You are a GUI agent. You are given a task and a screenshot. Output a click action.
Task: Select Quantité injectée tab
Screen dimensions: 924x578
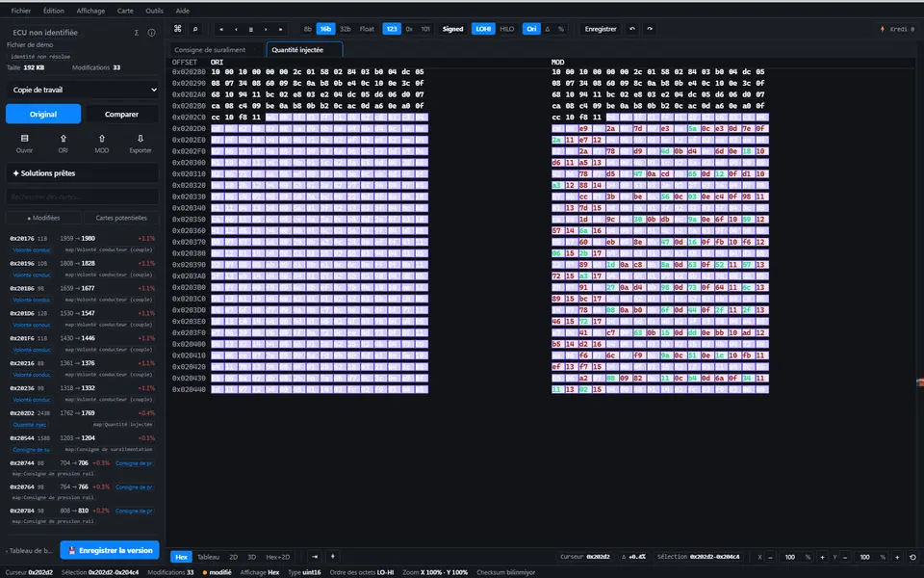304,49
